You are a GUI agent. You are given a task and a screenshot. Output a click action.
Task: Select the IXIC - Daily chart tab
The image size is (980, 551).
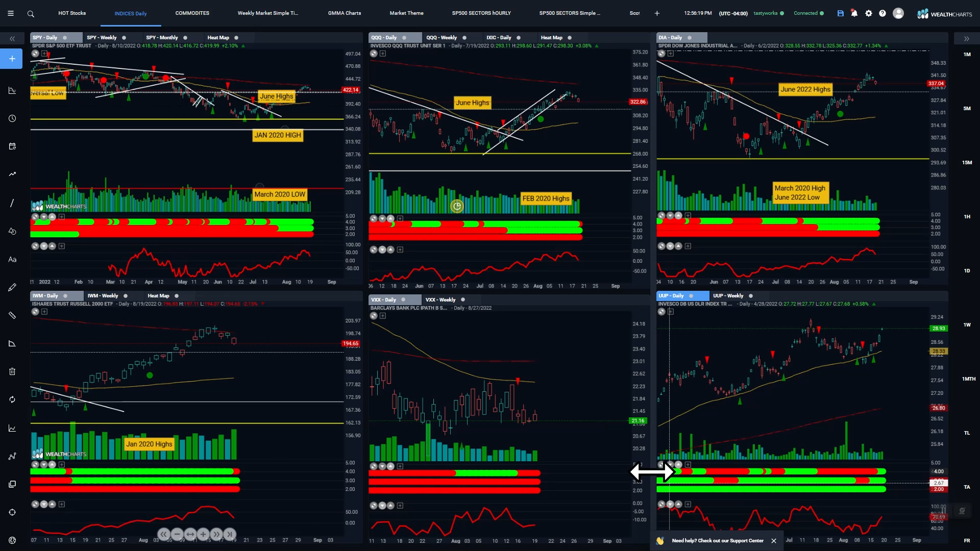point(499,38)
